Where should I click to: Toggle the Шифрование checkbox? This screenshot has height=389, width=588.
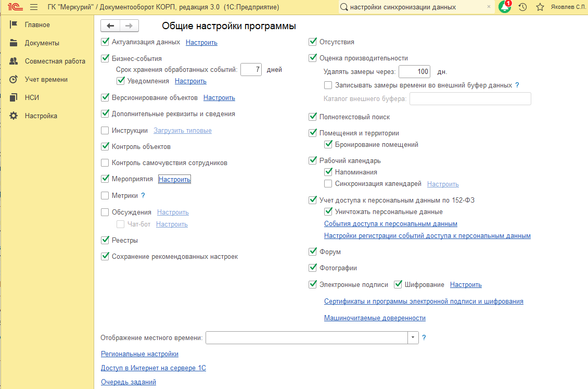pos(398,284)
